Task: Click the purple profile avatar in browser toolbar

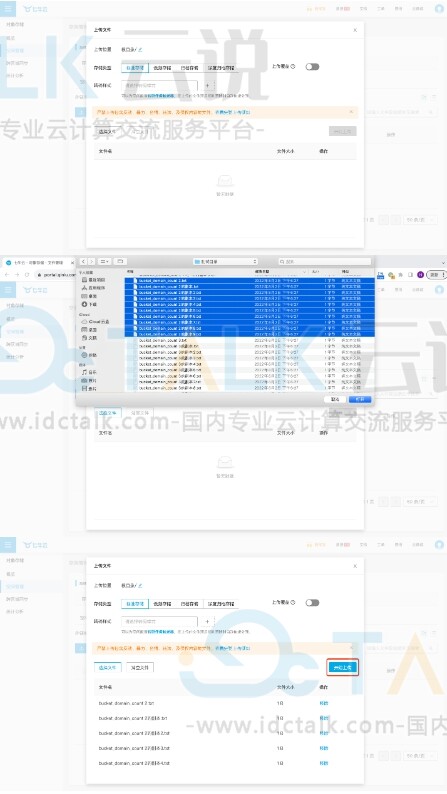Action: tap(420, 274)
